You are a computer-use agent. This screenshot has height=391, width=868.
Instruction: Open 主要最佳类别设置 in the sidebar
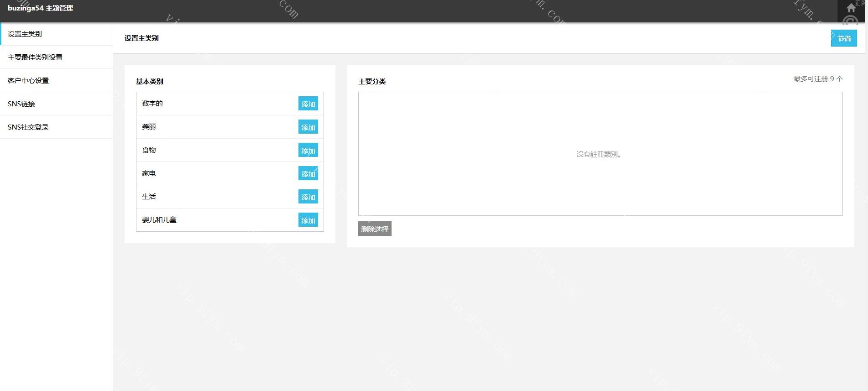pyautogui.click(x=35, y=57)
